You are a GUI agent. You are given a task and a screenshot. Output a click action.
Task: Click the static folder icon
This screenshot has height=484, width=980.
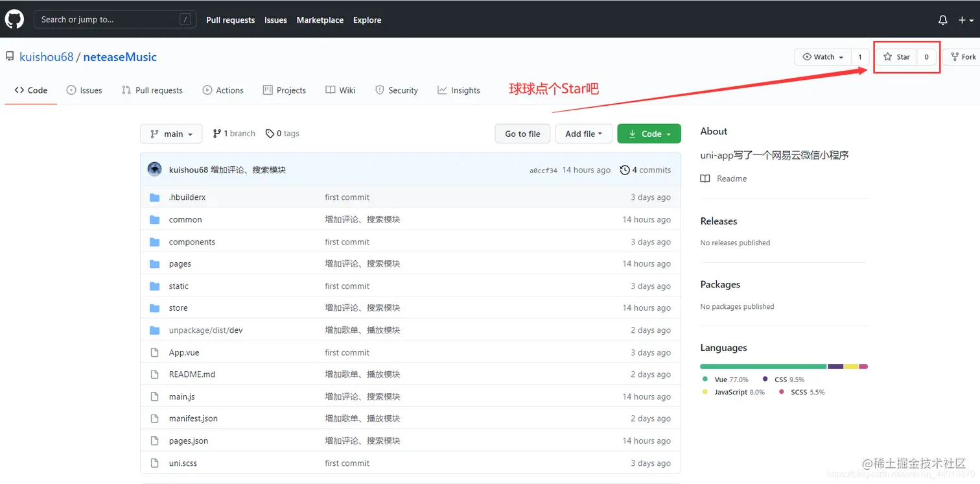click(x=154, y=285)
